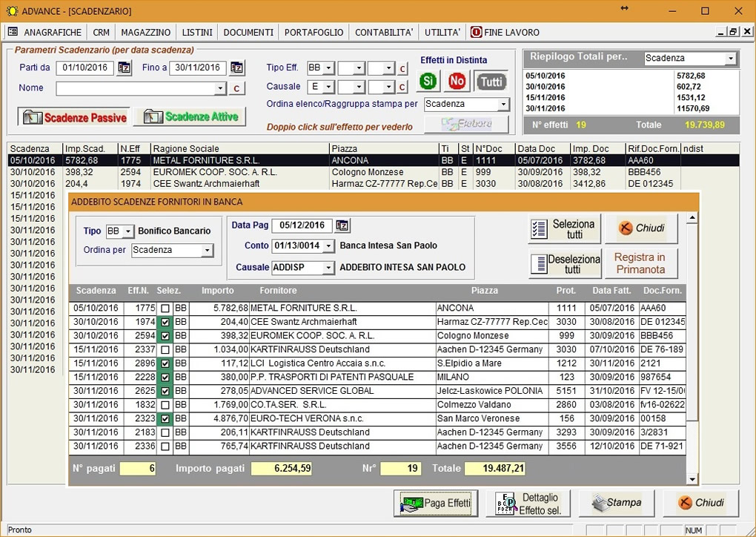Open calendar picker beside 'Fino a' date

pyautogui.click(x=236, y=67)
